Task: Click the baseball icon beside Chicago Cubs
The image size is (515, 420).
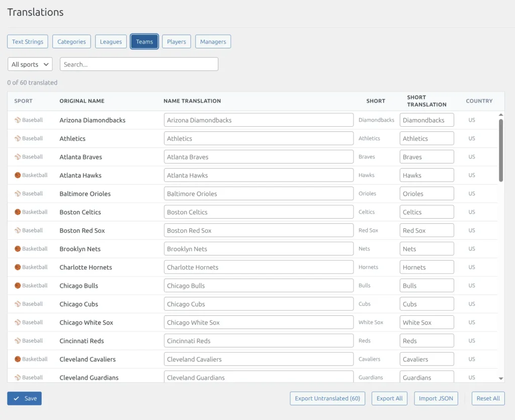Action: pyautogui.click(x=18, y=304)
